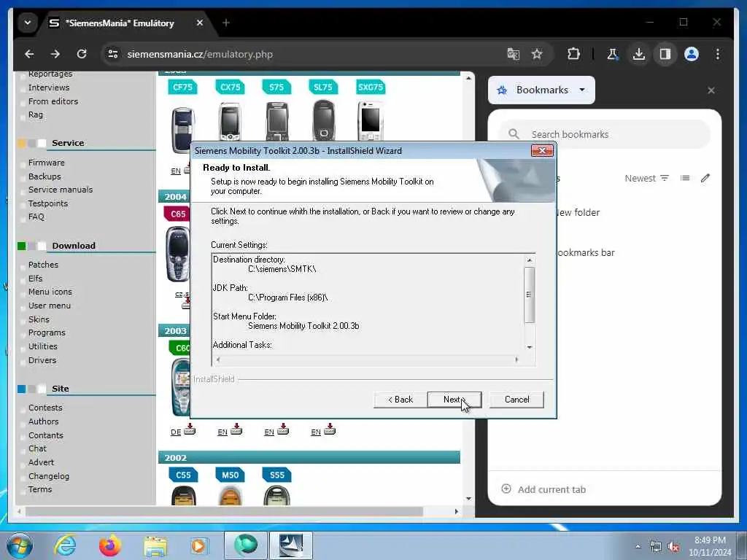Click the Back button in installer
The width and height of the screenshot is (747, 560).
[x=400, y=400]
